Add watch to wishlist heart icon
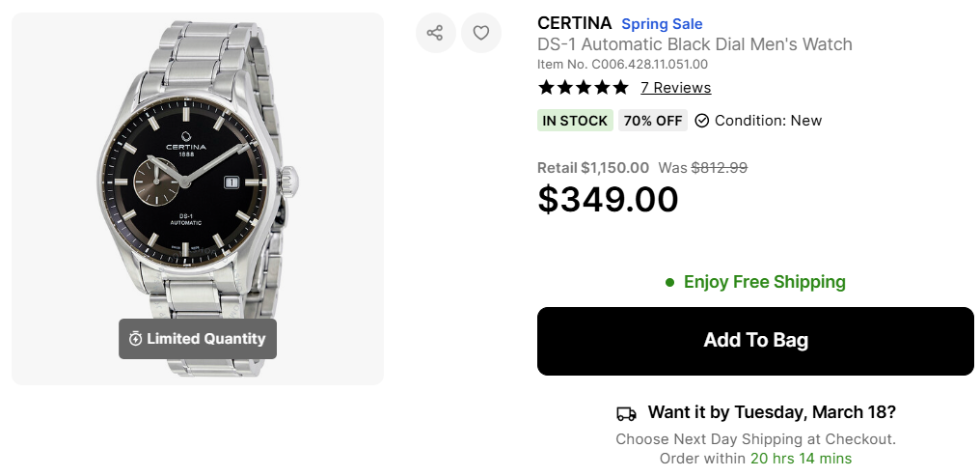Image resolution: width=980 pixels, height=476 pixels. click(x=481, y=33)
